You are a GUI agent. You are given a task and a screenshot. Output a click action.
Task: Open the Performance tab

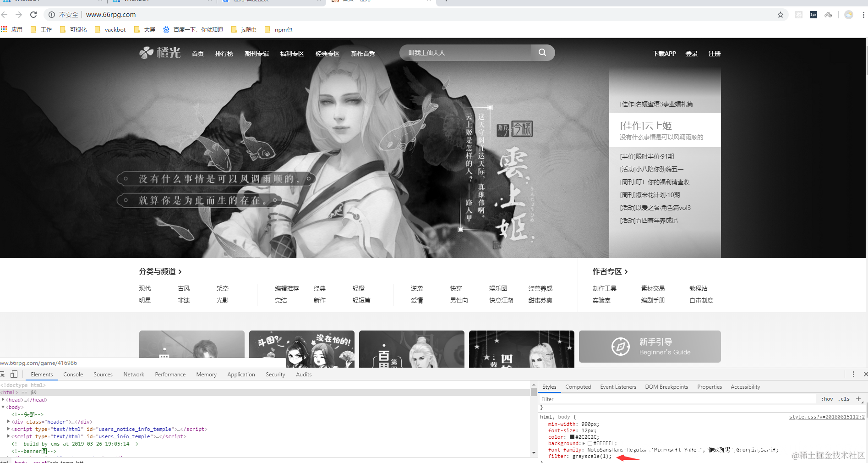[x=170, y=375]
